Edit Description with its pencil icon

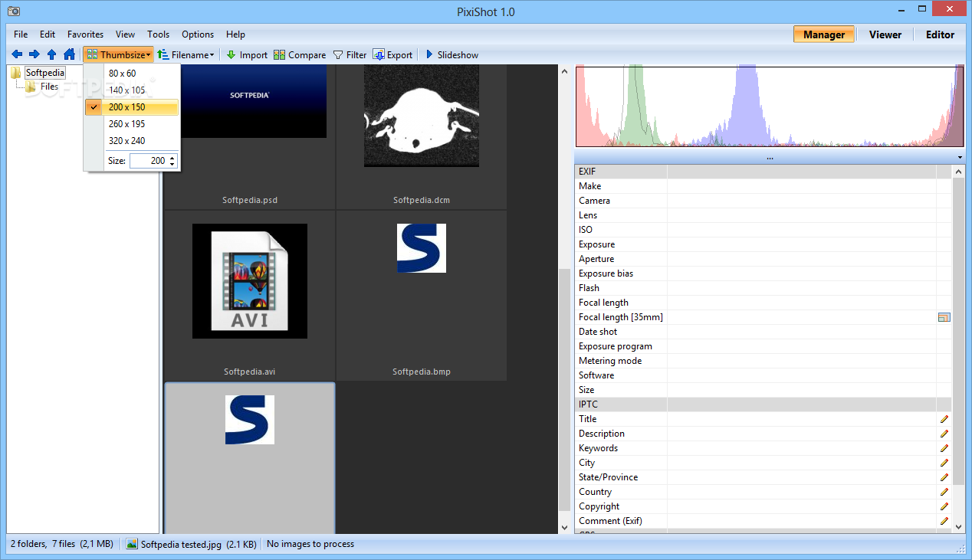click(944, 434)
